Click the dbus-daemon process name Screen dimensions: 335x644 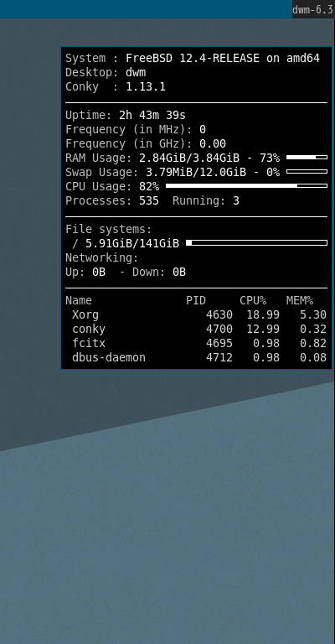click(x=109, y=358)
